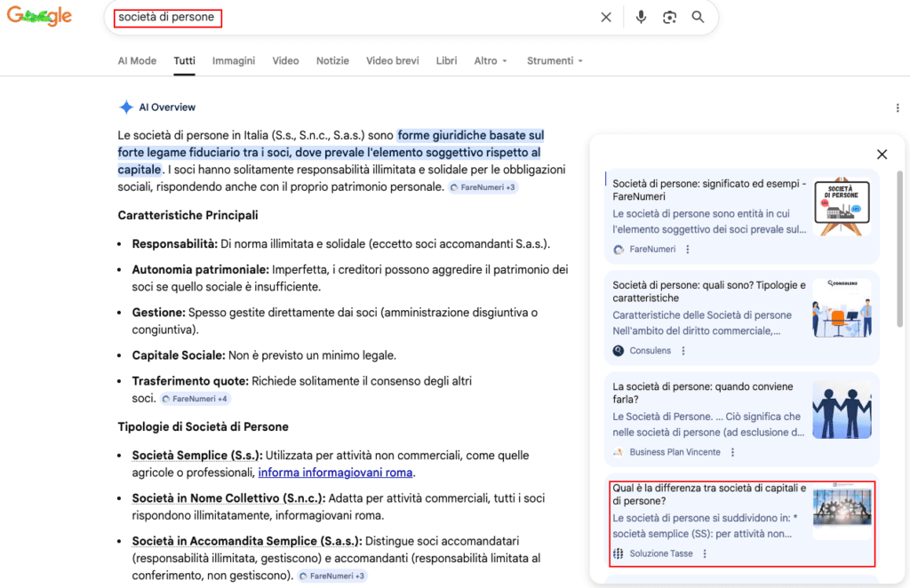
Task: Start voice search with the microphone icon
Action: tap(641, 16)
